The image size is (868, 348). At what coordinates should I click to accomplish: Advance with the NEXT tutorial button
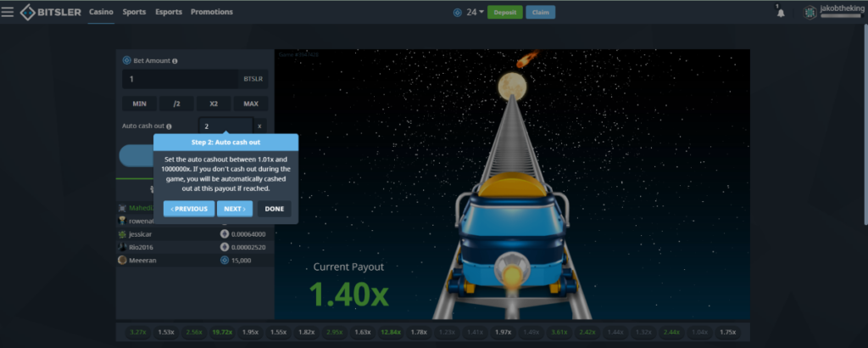(x=235, y=209)
